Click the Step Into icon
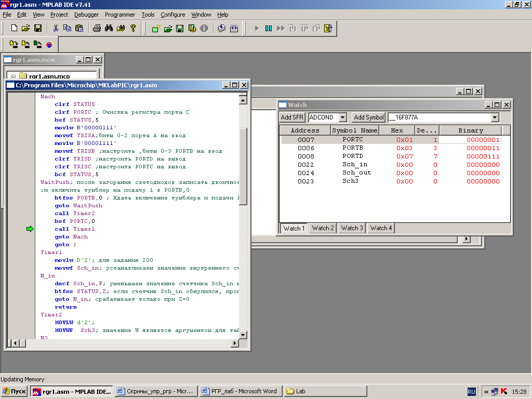 [292, 29]
